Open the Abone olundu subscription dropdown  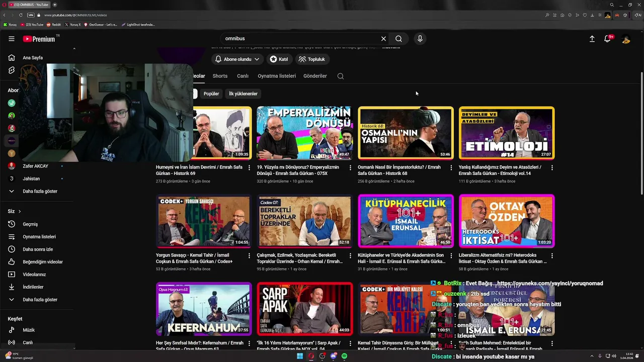[237, 59]
